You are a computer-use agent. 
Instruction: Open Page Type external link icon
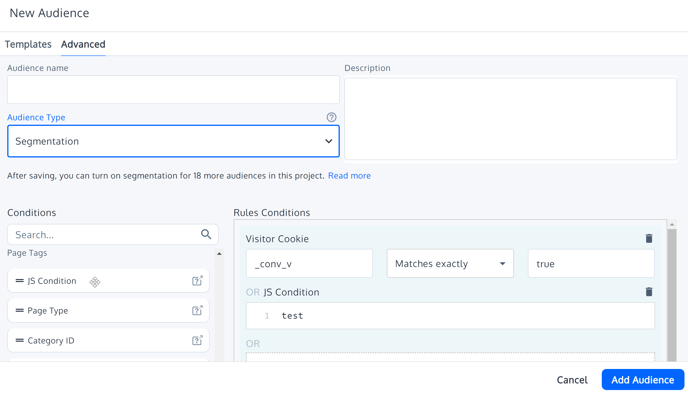tap(197, 311)
